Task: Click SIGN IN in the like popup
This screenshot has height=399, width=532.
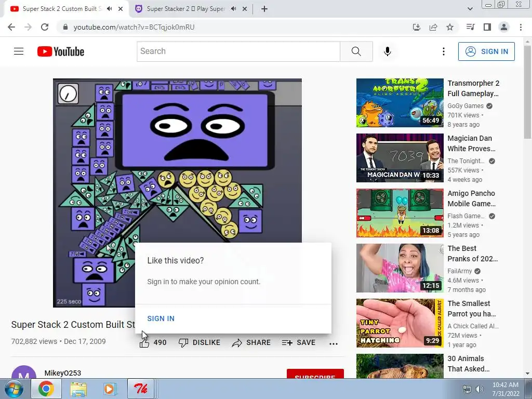Action: 161,318
